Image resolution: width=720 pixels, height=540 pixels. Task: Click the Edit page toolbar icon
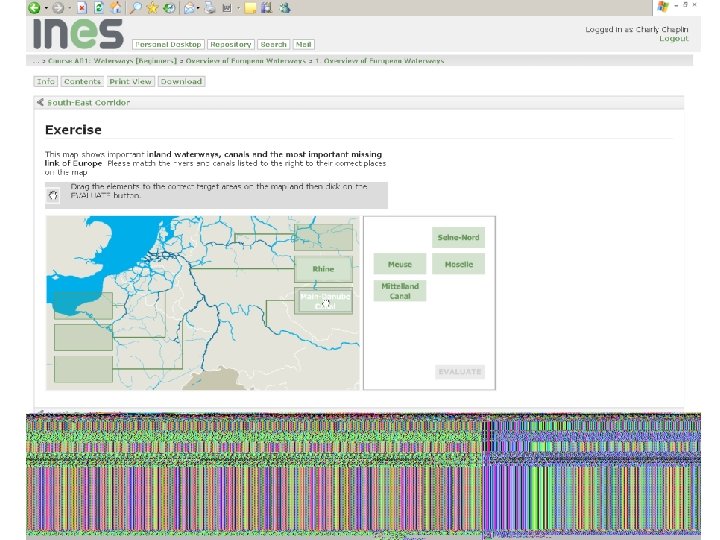(x=227, y=7)
